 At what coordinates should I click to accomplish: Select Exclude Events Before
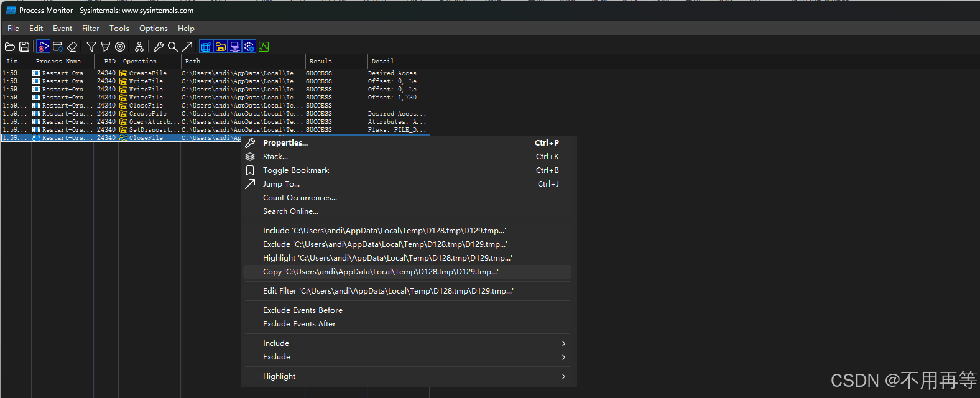tap(406, 310)
